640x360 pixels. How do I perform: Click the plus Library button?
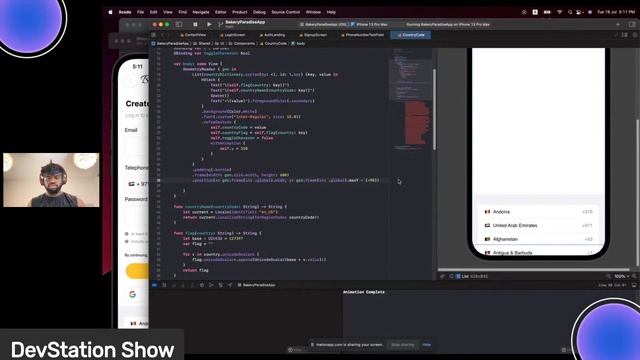coord(618,24)
